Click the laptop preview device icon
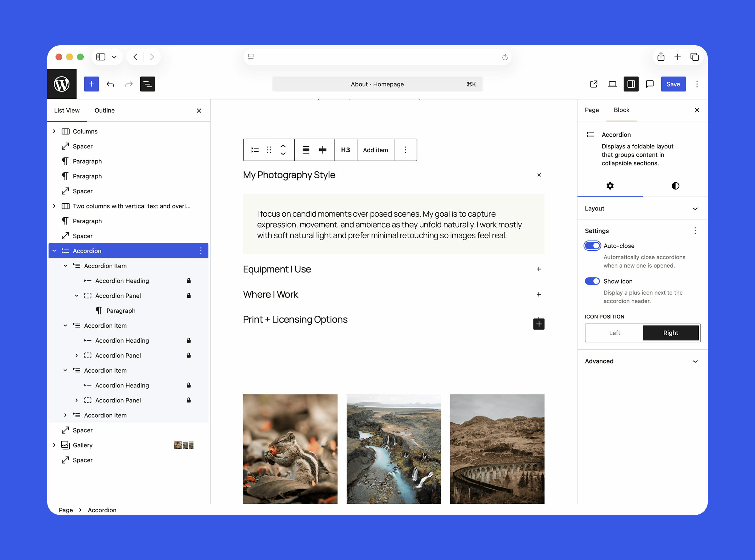 pos(612,84)
